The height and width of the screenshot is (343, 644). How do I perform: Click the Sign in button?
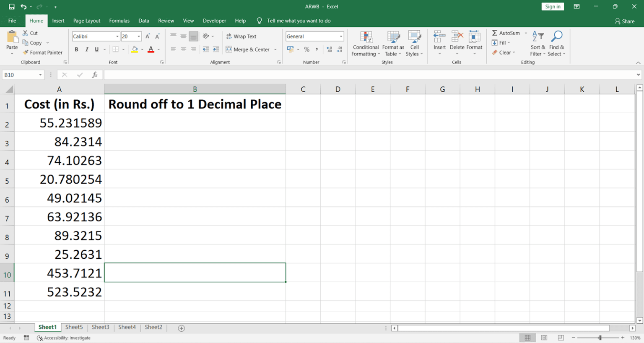(552, 6)
